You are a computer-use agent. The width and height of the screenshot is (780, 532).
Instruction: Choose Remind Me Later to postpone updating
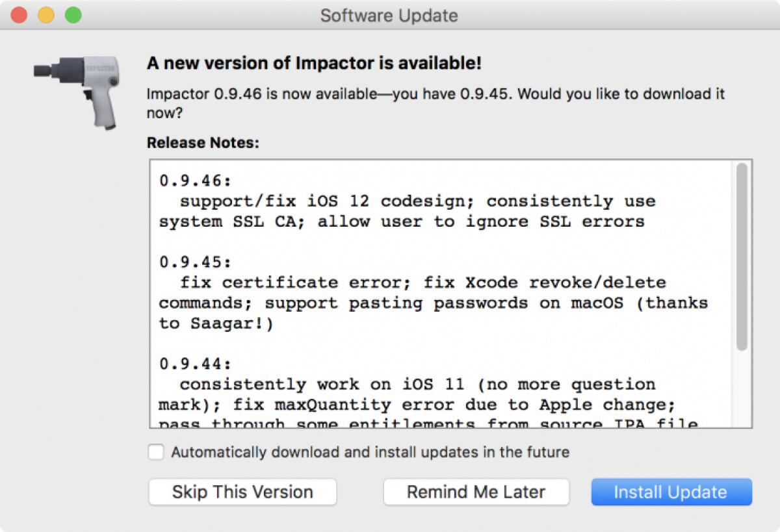coord(476,492)
